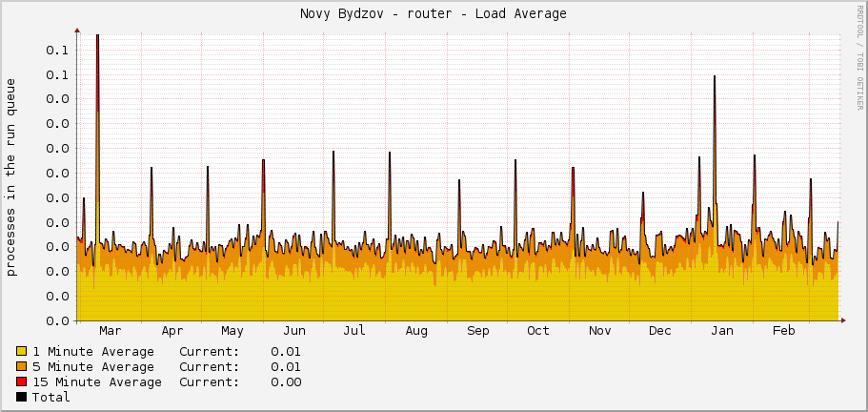Click the May label on the x-axis
The image size is (868, 412).
[x=232, y=331]
